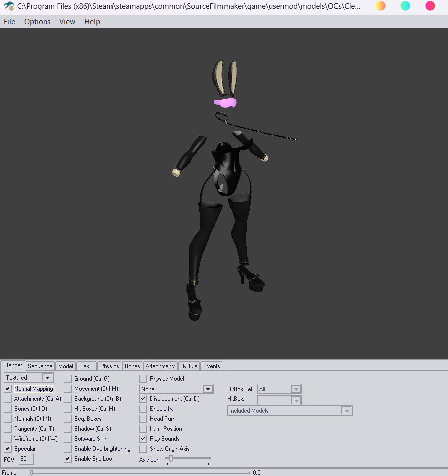Click the Axis Len slider handle
Viewport: 448px width, 476px height.
click(x=171, y=458)
